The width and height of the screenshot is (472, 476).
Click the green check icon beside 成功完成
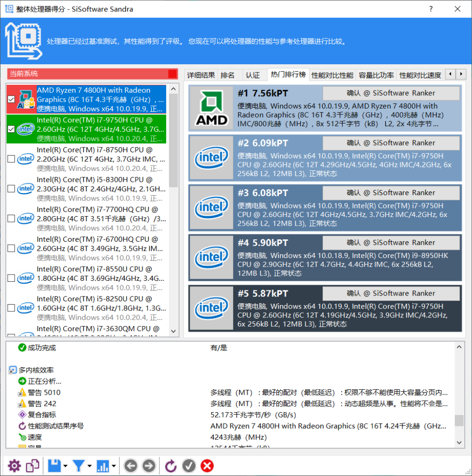tap(22, 347)
